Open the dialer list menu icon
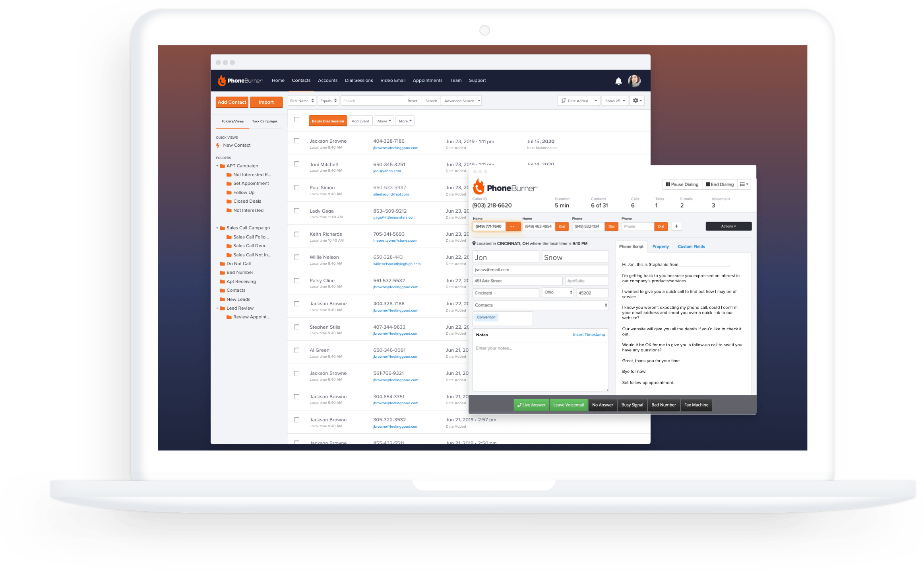This screenshot has height=570, width=924. [744, 184]
